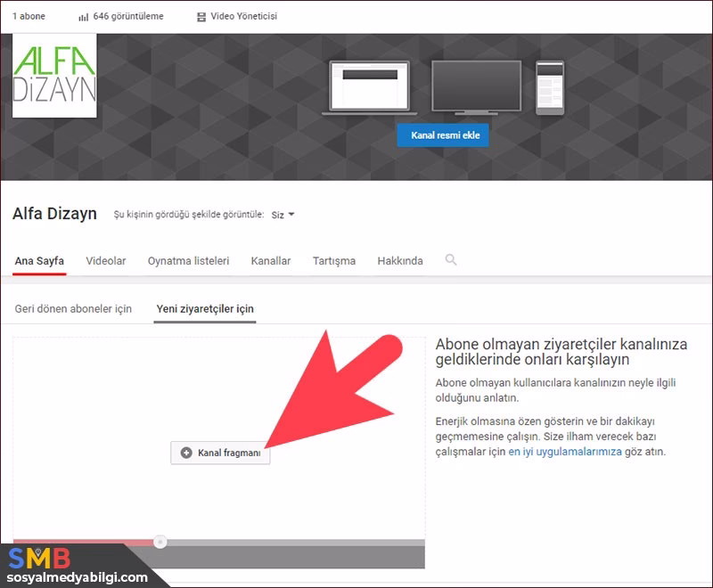Viewport: 713px width, 588px height.
Task: Open the Tartışma tab
Action: coord(334,260)
